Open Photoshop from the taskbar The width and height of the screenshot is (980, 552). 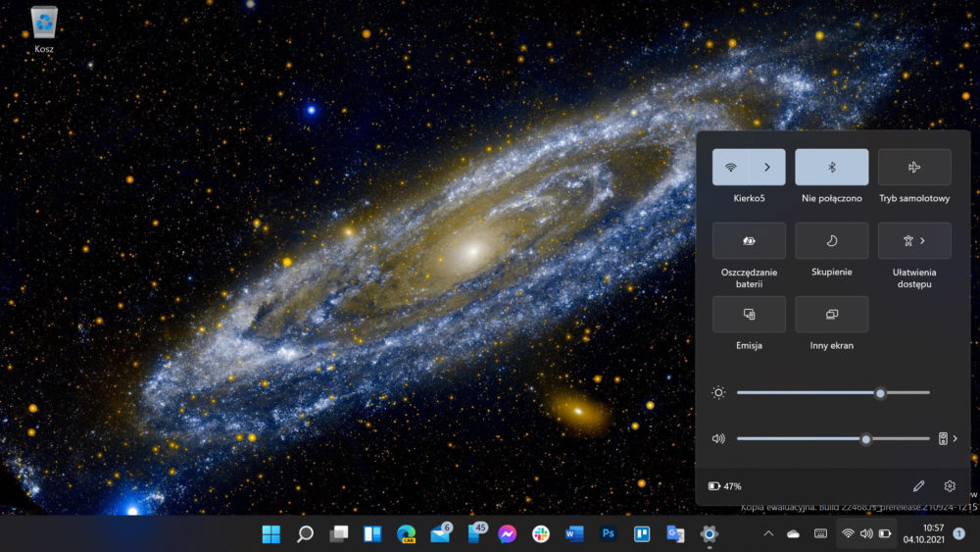[x=609, y=534]
